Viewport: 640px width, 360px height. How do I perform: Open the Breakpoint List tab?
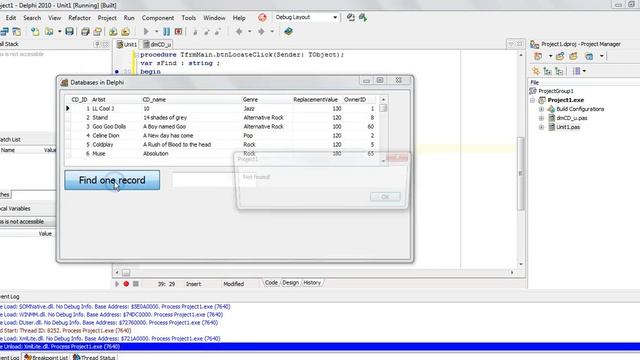(x=46, y=357)
